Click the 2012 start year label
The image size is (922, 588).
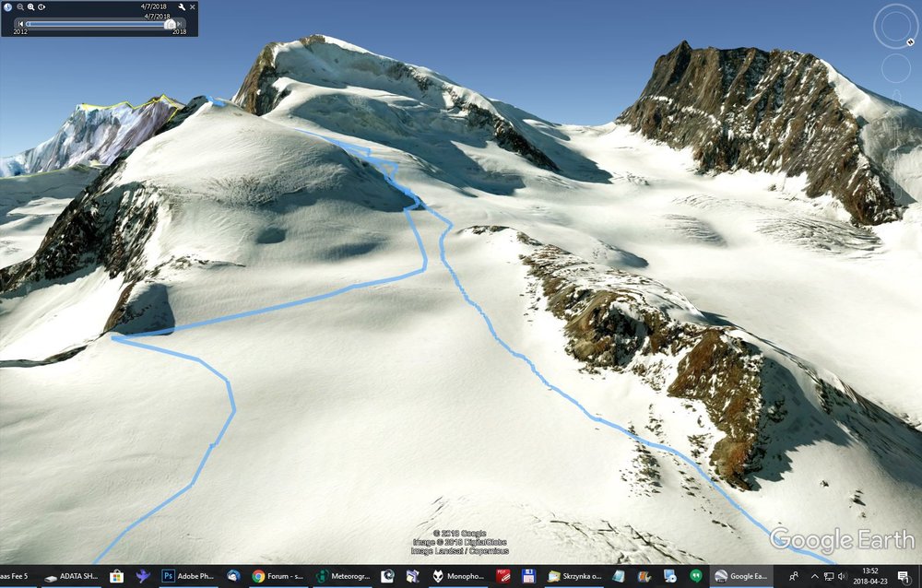pyautogui.click(x=20, y=31)
